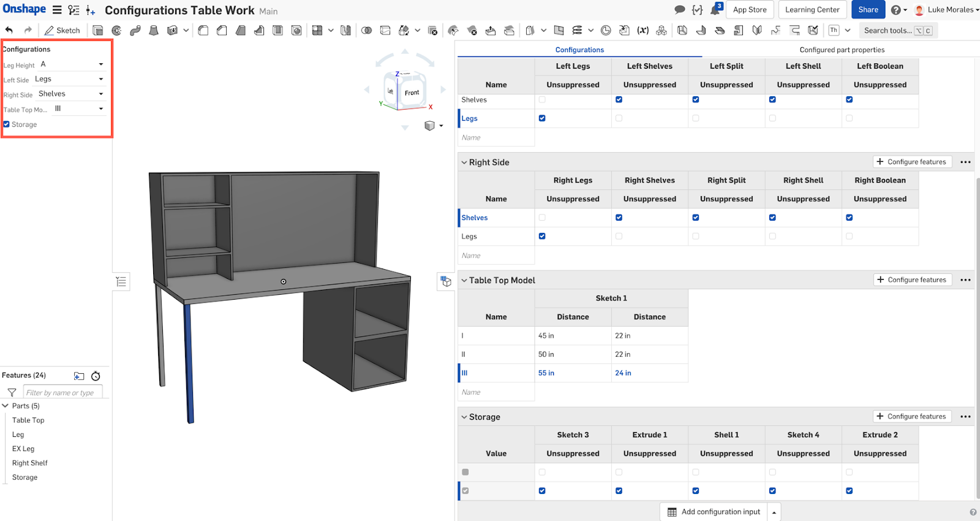This screenshot has width=980, height=521.
Task: Click the add folder icon in Features header
Action: pos(79,376)
